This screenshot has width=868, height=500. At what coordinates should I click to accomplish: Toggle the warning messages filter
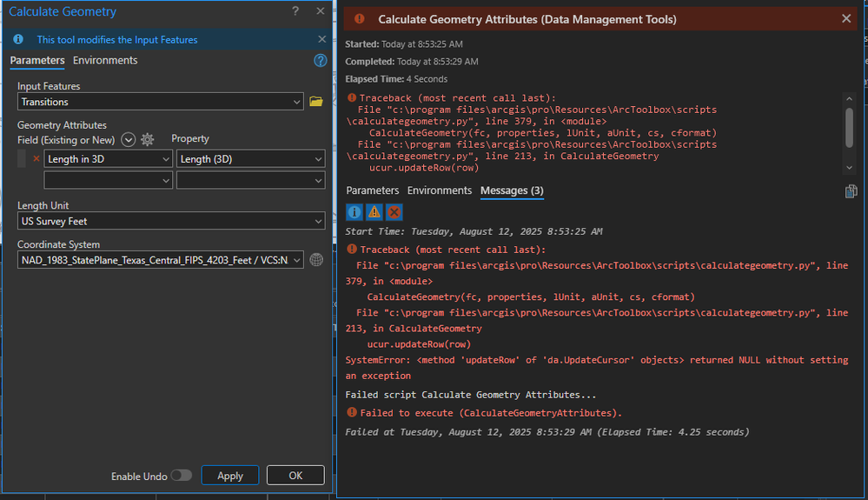coord(374,211)
